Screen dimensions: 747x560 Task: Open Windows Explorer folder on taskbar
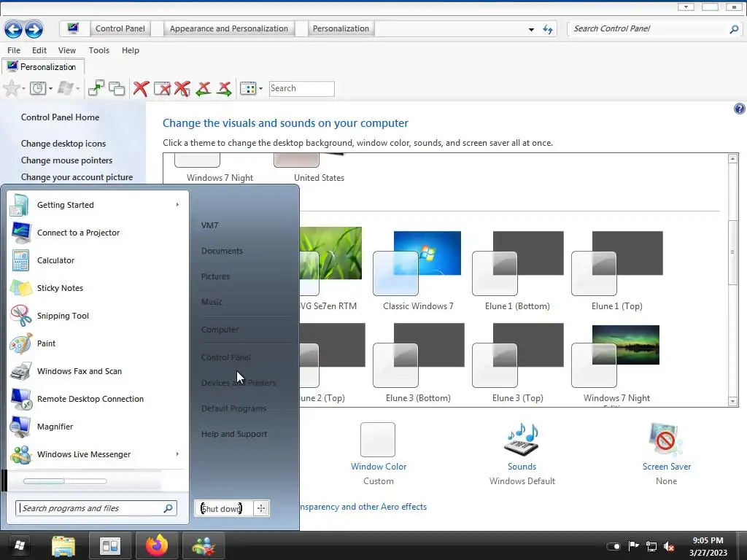63,545
